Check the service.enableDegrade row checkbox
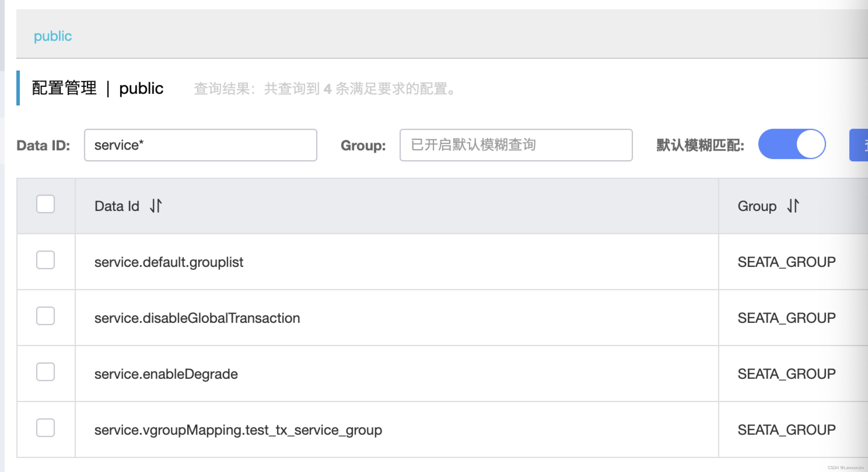Viewport: 868px width, 472px height. (x=45, y=372)
